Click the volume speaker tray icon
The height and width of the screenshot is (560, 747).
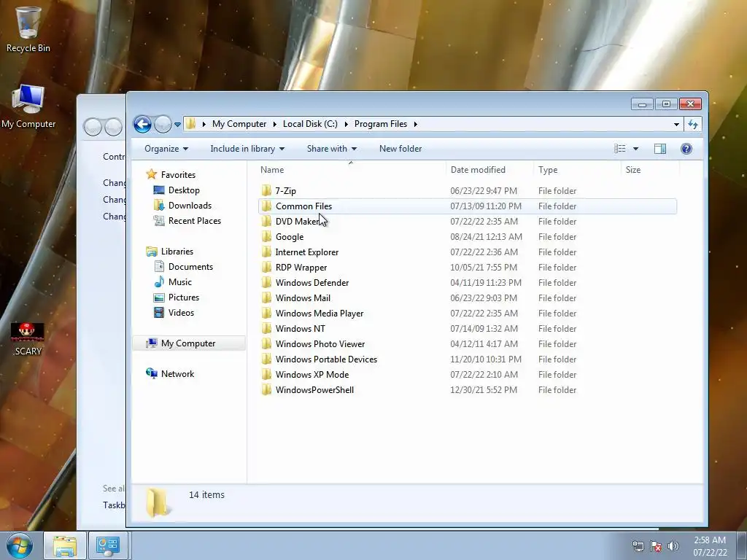coord(673,546)
